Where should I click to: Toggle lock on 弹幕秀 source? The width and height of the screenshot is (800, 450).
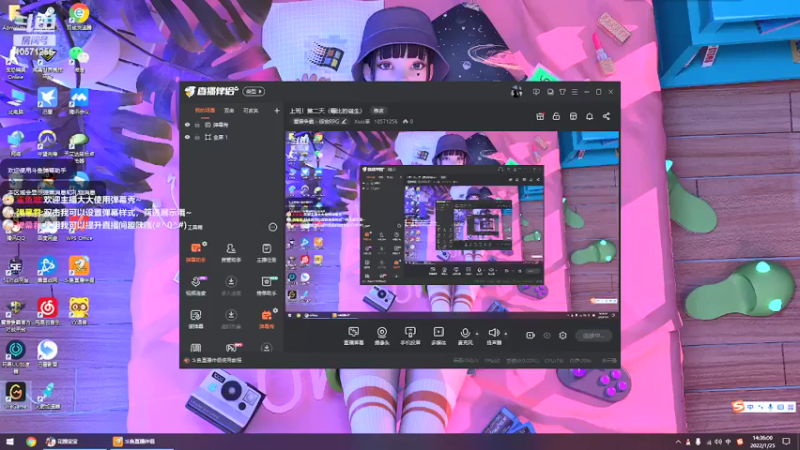pyautogui.click(x=197, y=124)
